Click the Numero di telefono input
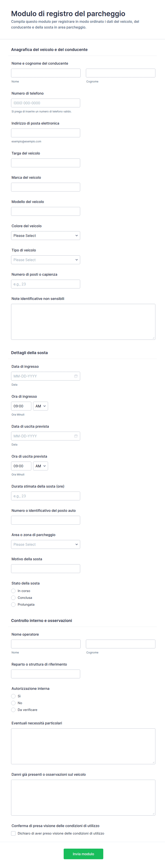Viewport: 165px width, 868px height. point(45,103)
